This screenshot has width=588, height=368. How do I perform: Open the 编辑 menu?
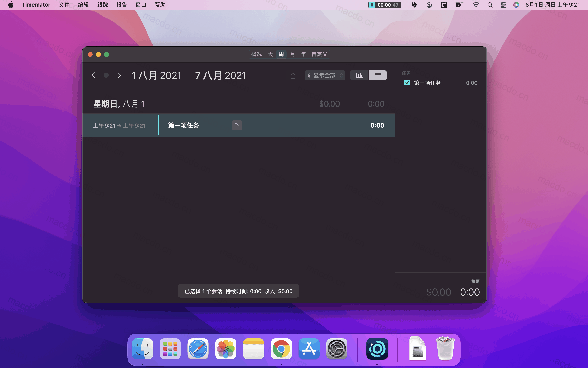point(83,5)
